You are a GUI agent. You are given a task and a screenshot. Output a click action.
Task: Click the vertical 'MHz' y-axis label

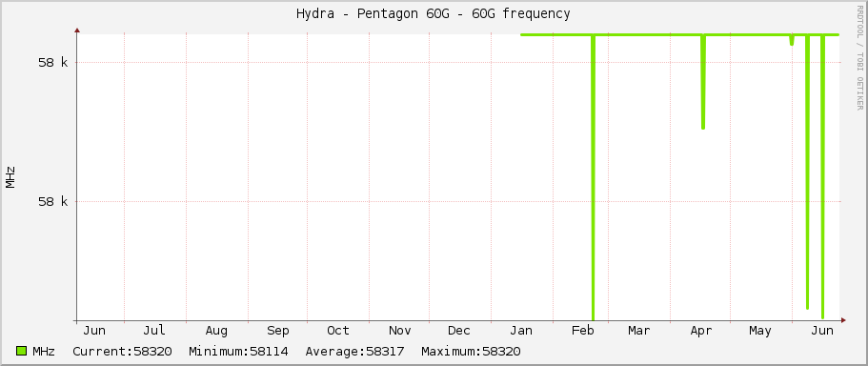pyautogui.click(x=10, y=177)
